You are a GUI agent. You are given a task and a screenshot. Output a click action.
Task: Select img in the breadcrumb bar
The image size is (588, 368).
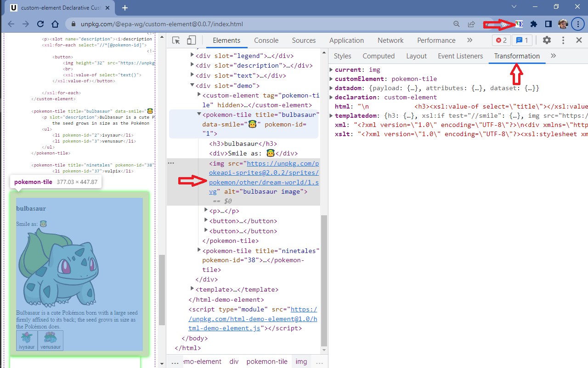[x=301, y=362]
